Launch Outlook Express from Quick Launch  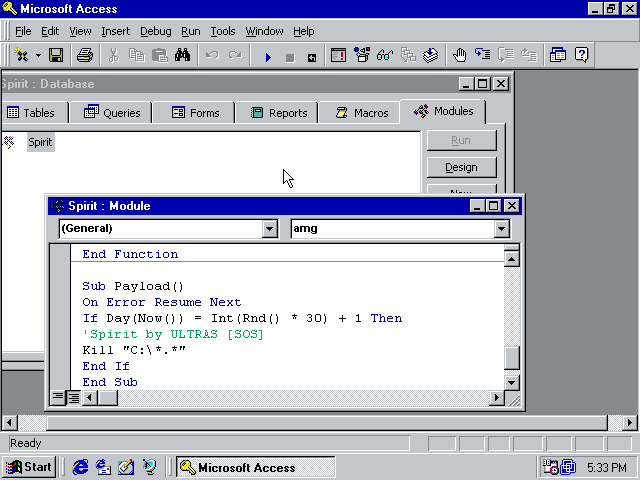[x=103, y=467]
